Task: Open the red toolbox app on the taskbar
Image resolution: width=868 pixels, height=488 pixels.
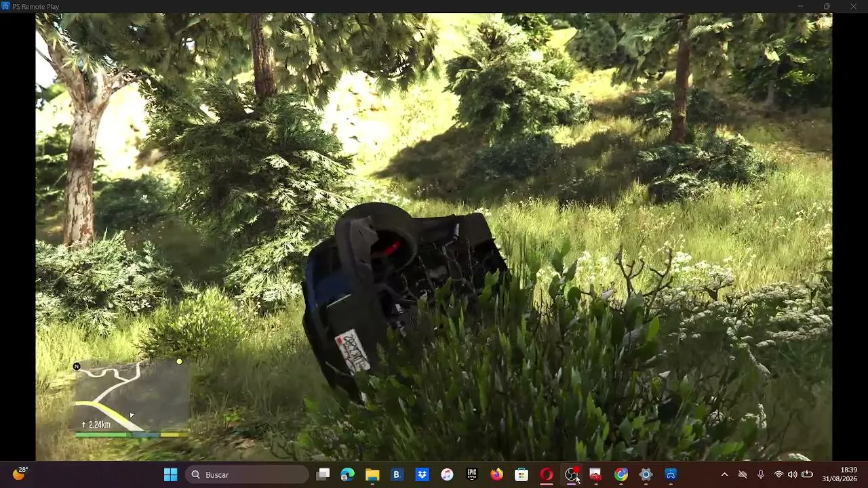Action: (595, 474)
